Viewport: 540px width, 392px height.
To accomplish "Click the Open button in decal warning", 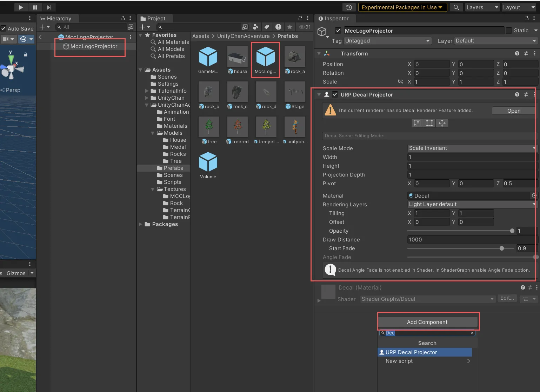I will [513, 111].
